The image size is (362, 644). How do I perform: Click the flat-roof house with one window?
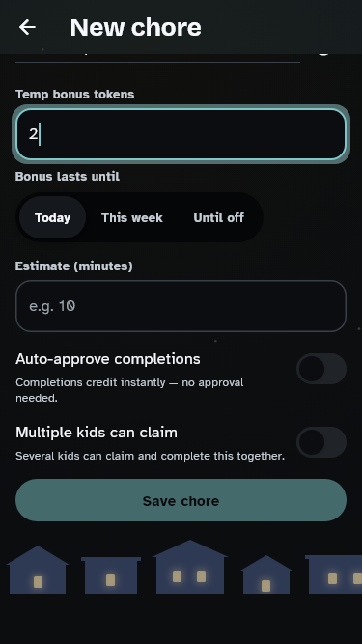111,575
